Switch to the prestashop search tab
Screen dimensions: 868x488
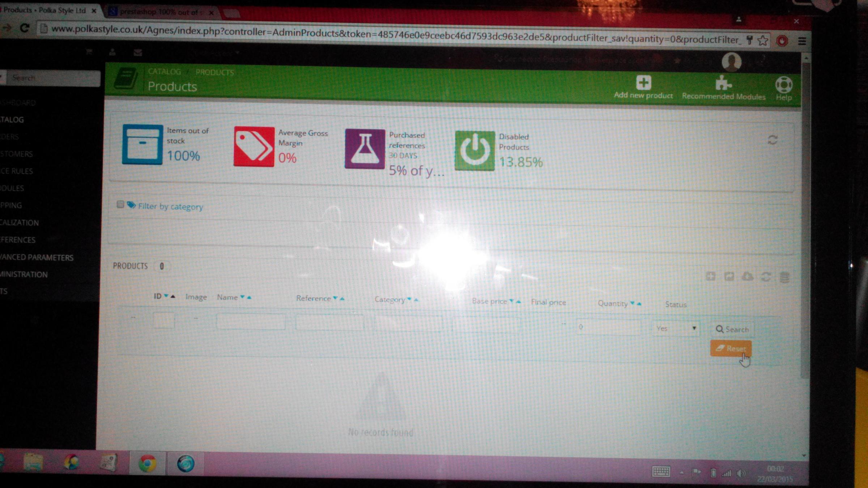pos(159,12)
